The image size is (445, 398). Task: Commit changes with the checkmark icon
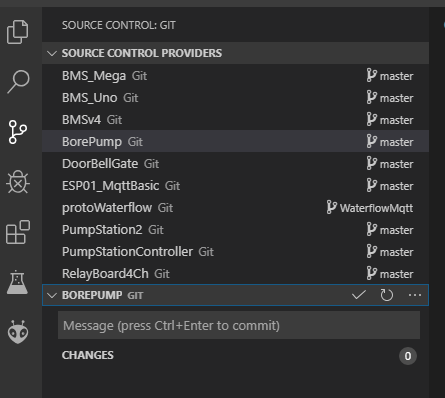click(x=359, y=295)
